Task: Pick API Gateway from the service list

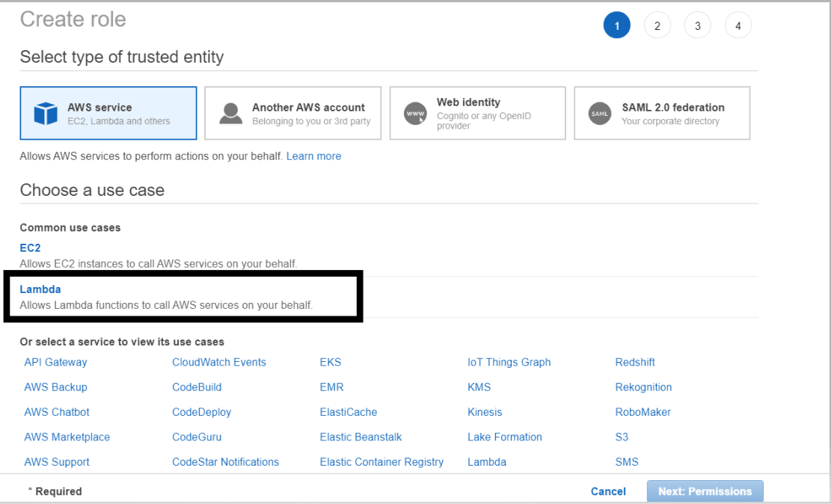Action: [55, 363]
